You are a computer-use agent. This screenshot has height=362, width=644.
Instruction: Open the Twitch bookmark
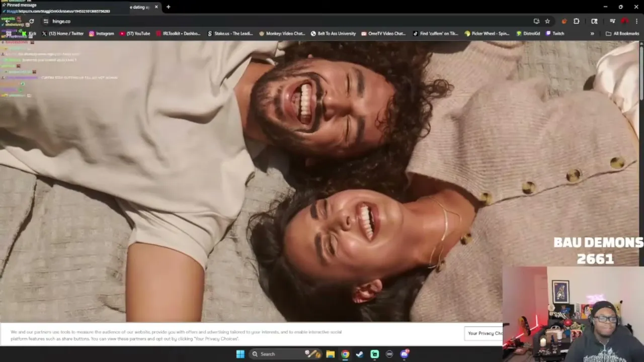[555, 34]
